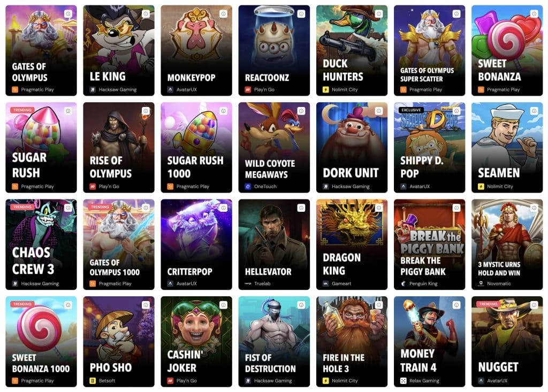548x392 pixels.
Task: Click the info icon on Dork Unit
Action: coord(379,111)
